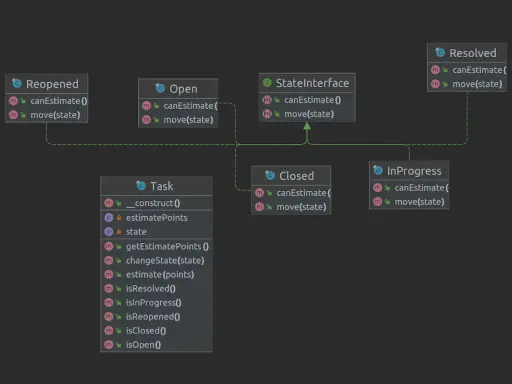The image size is (512, 384).
Task: Click the Task class icon
Action: (141, 186)
